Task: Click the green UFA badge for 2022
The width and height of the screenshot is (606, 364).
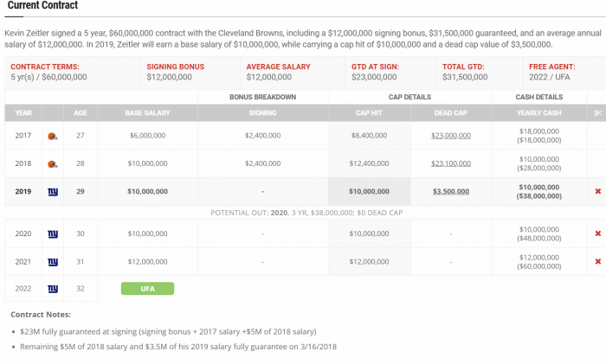Action: (147, 289)
